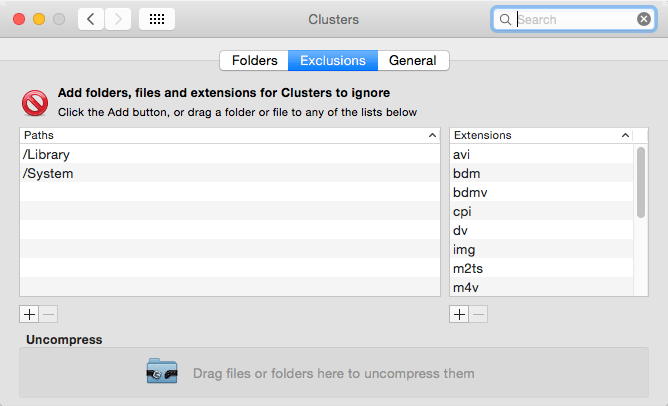The height and width of the screenshot is (406, 668).
Task: Select the Exclusions tab
Action: pyautogui.click(x=333, y=60)
